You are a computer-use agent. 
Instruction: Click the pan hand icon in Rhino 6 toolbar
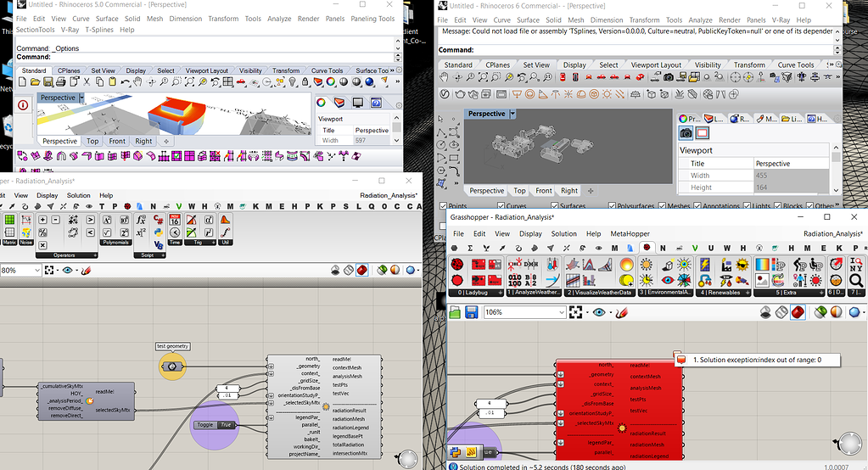(444, 77)
